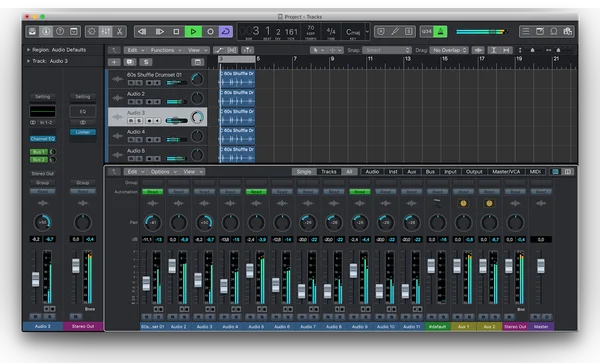The image size is (600, 363).
Task: Click the Channel EQ plug-in slot
Action: [x=42, y=139]
